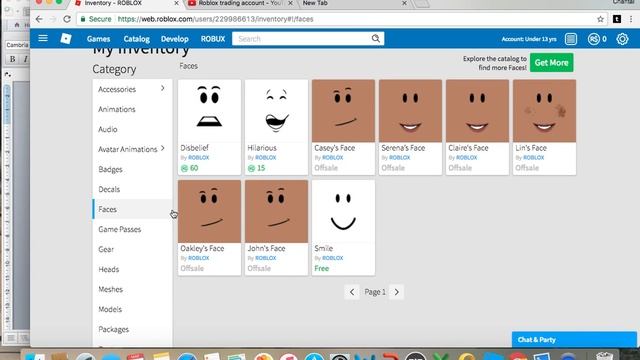Open the Hilarious face thumbnail
This screenshot has width=640, height=360.
tap(276, 111)
